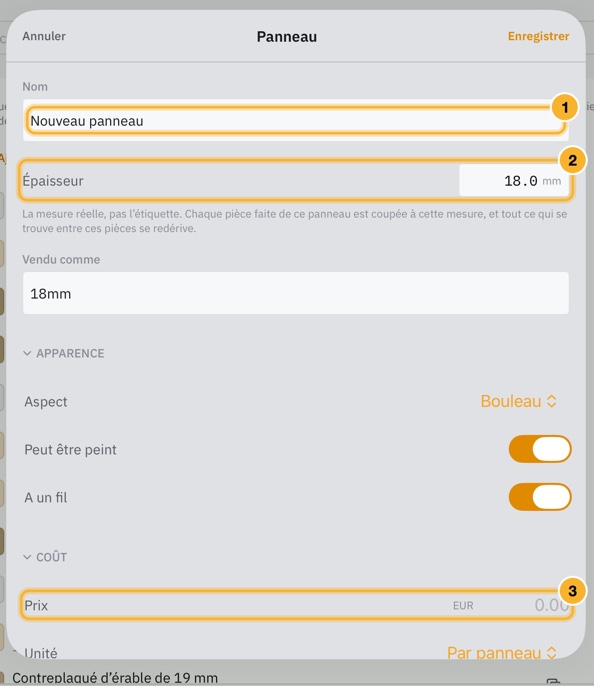
Task: Click Enregistrer to save the panel
Action: [538, 36]
